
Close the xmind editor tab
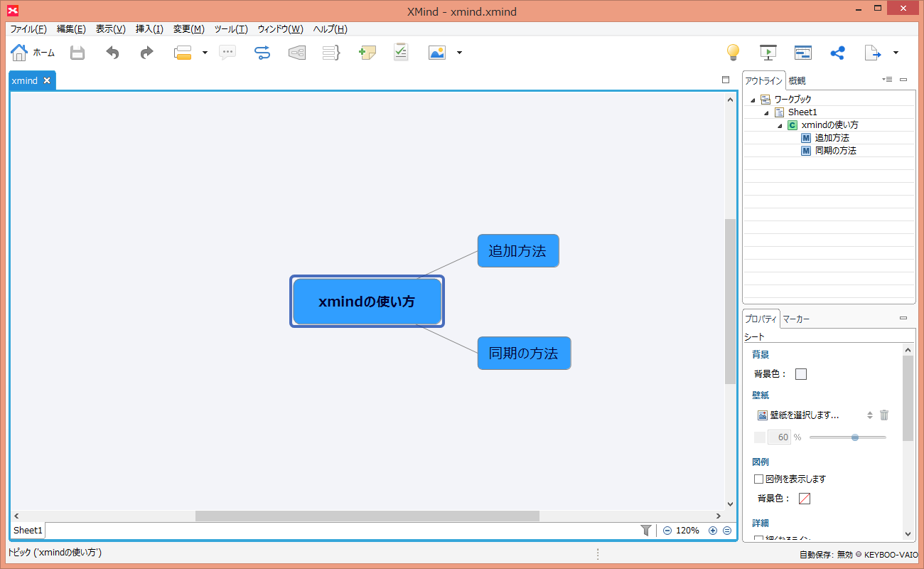coord(47,80)
